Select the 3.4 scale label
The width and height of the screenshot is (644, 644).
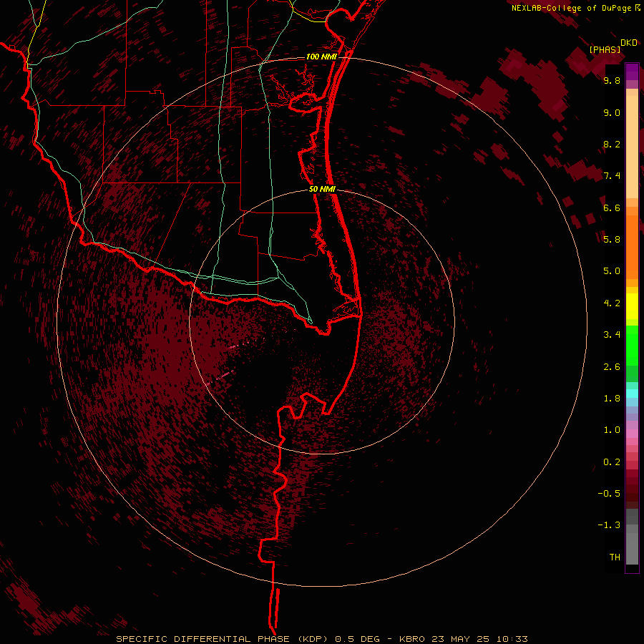pos(612,334)
